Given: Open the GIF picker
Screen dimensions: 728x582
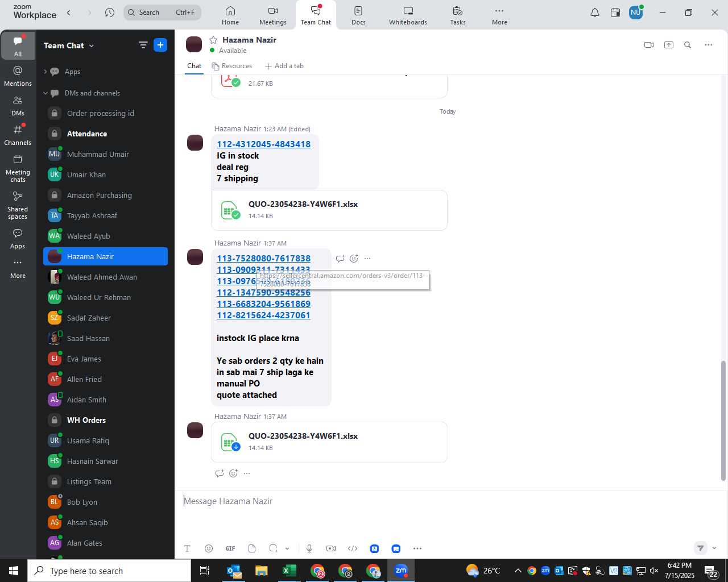Looking at the screenshot, I should pyautogui.click(x=230, y=548).
